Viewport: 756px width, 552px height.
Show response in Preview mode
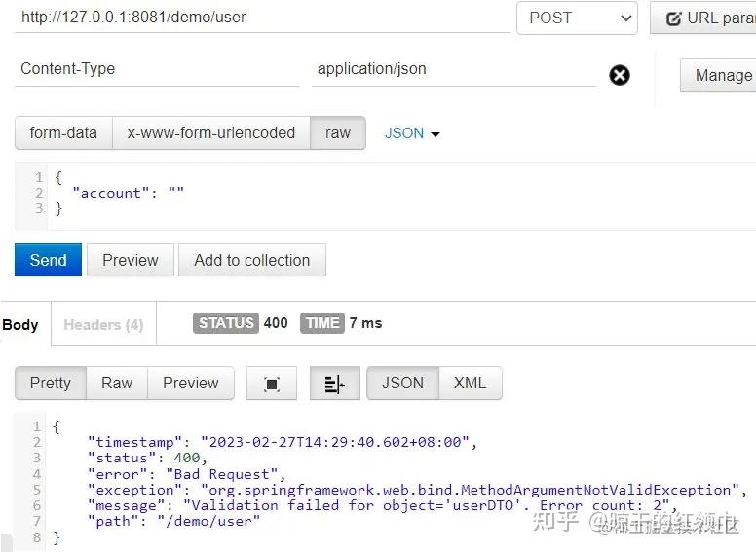(x=190, y=383)
